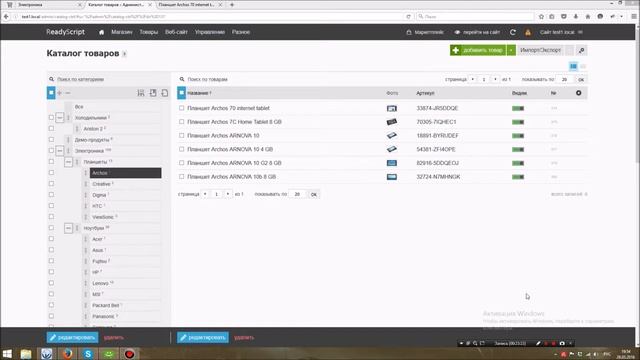
Task: Click browser back arrow button
Action: (6, 17)
